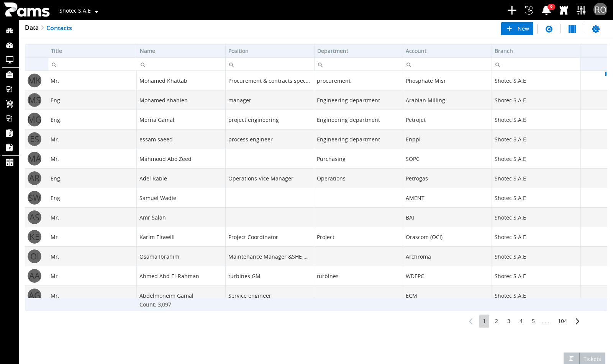Viewport: 613px width, 364px height.
Task: Open the shopping cart sidebar icon
Action: (x=10, y=104)
